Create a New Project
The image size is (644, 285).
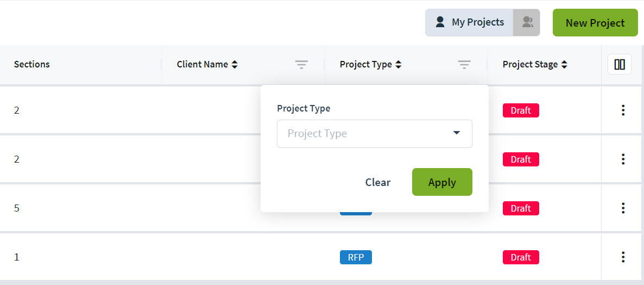point(595,23)
